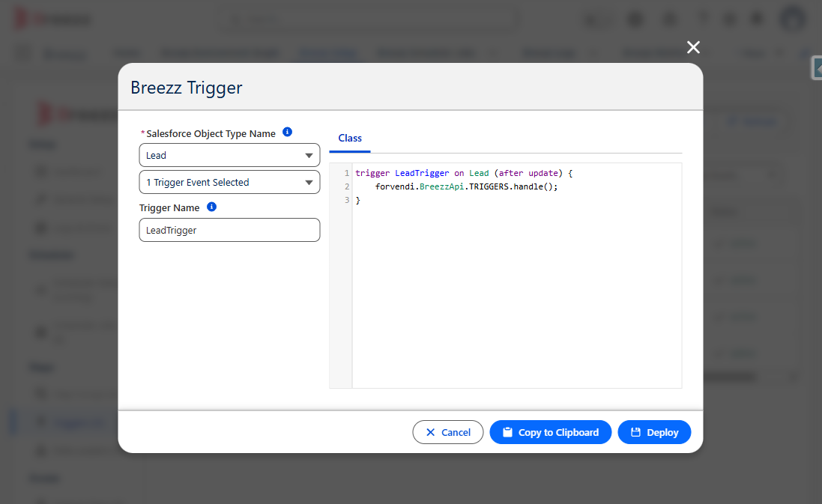Click Cancel button
The height and width of the screenshot is (504, 822).
pyautogui.click(x=447, y=432)
